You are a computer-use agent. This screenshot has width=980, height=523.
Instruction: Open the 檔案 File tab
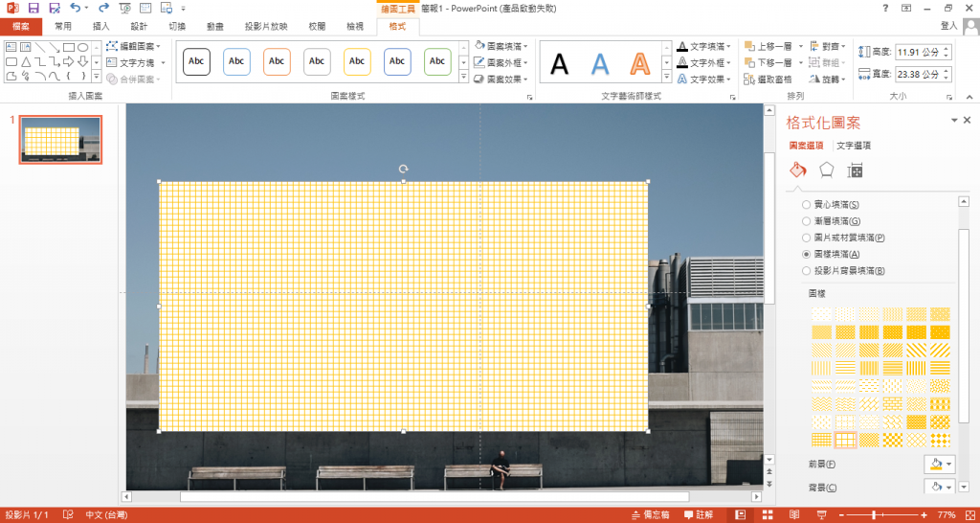point(21,26)
